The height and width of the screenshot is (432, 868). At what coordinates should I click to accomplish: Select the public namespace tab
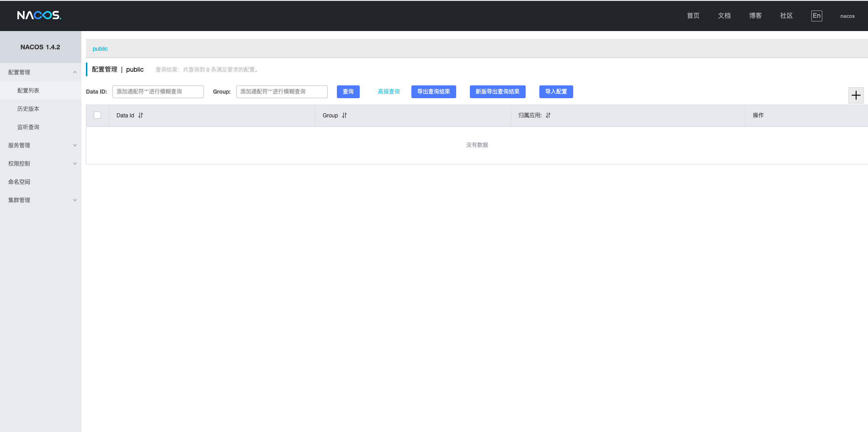tap(100, 49)
